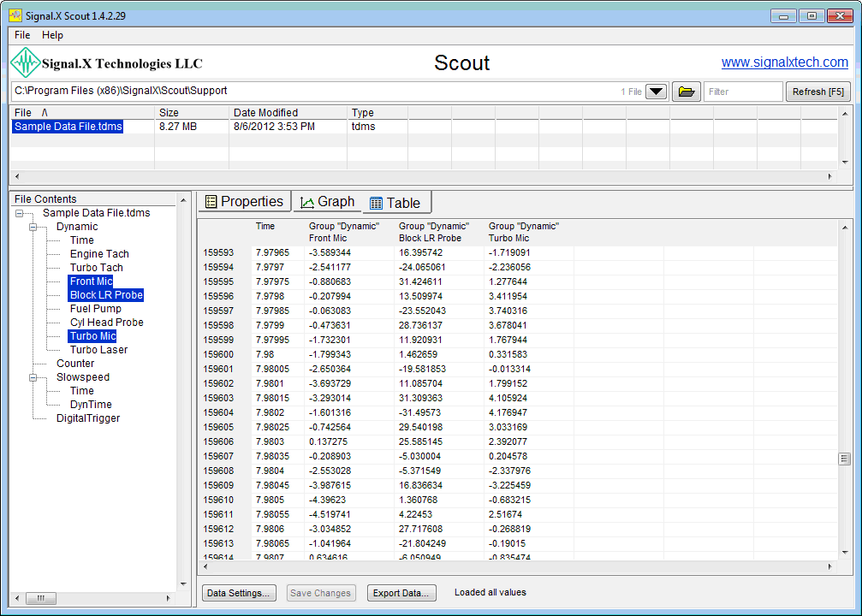Collapse the Slowspeed group node

click(34, 377)
